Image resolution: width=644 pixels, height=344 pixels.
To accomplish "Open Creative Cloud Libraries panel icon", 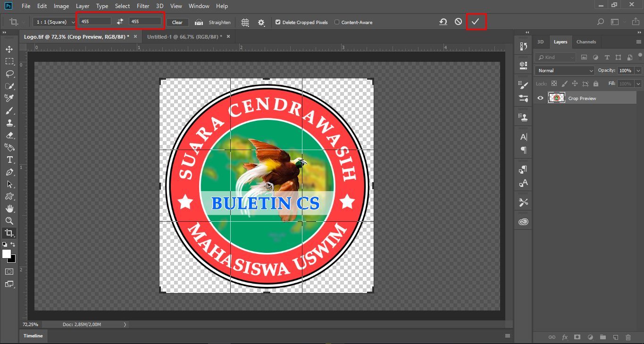I will (x=523, y=222).
